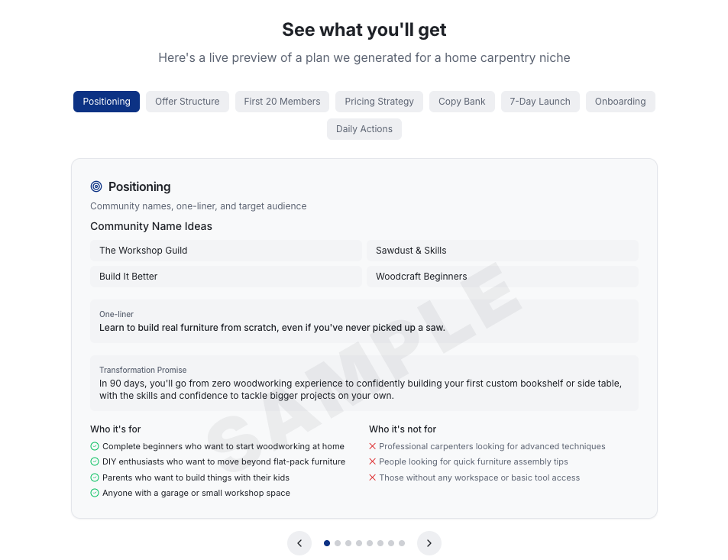Click the Positioning target icon
This screenshot has width=728, height=560.
(x=96, y=186)
